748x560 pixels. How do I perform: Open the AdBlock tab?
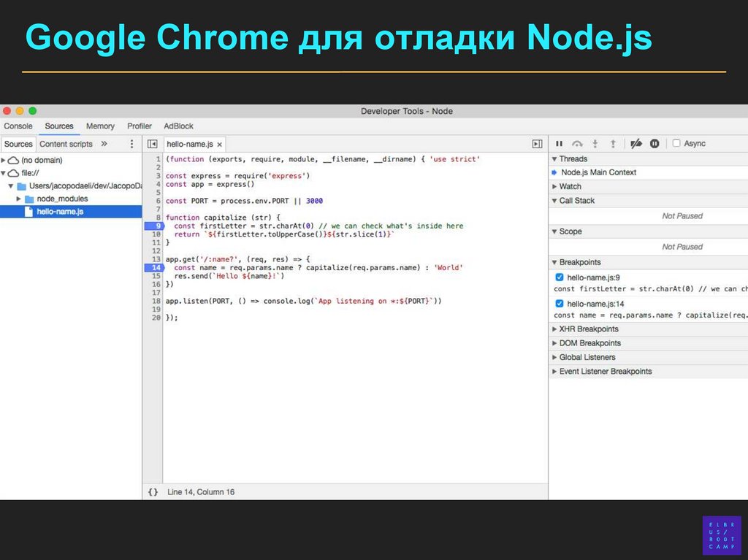point(178,126)
